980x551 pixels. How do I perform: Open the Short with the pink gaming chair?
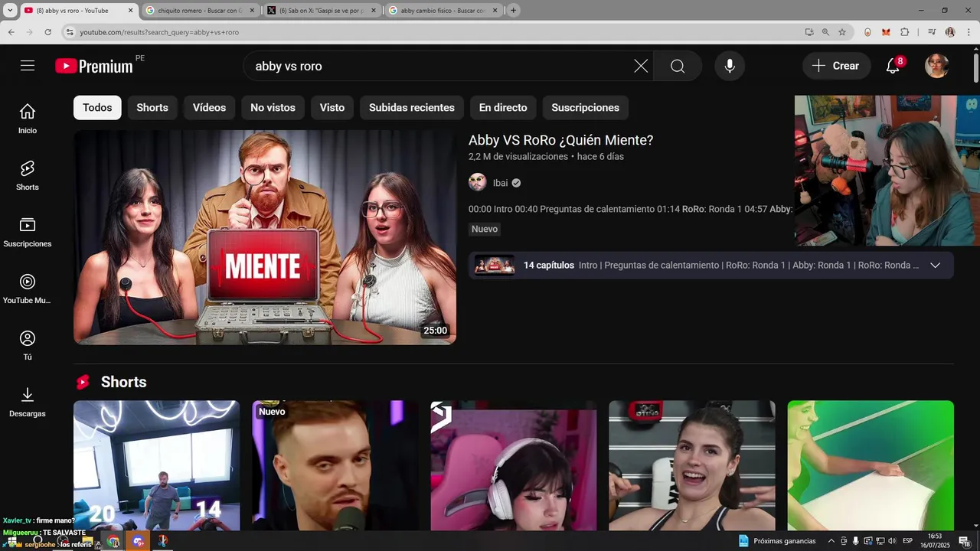pyautogui.click(x=514, y=465)
